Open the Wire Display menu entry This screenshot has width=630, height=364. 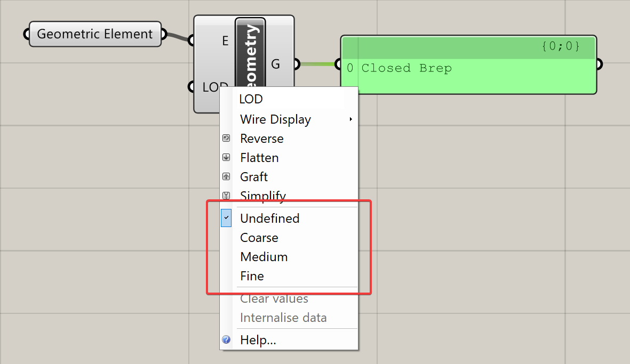[x=275, y=119]
